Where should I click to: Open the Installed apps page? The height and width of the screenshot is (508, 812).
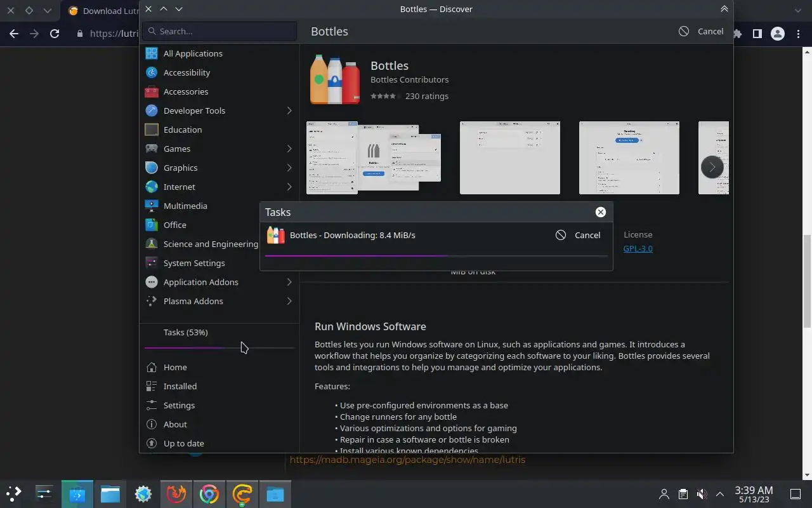pyautogui.click(x=219, y=386)
